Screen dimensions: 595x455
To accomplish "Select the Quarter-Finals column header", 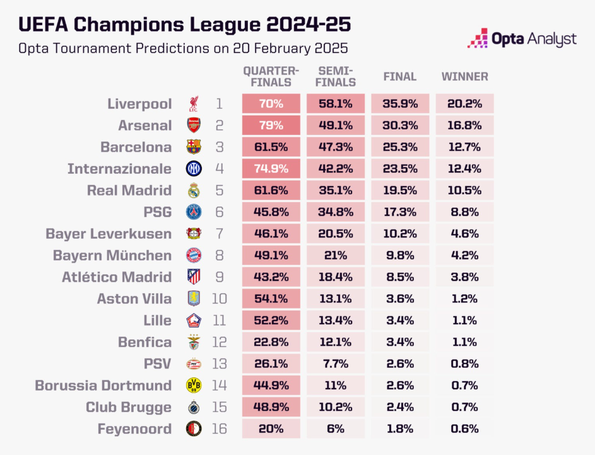I will click(271, 77).
